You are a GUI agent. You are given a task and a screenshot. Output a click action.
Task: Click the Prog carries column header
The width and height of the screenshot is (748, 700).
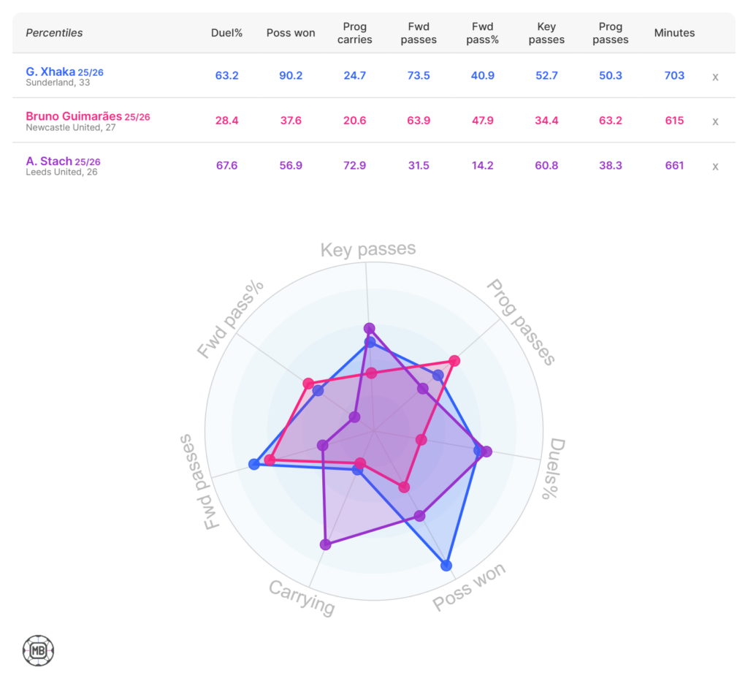(355, 33)
